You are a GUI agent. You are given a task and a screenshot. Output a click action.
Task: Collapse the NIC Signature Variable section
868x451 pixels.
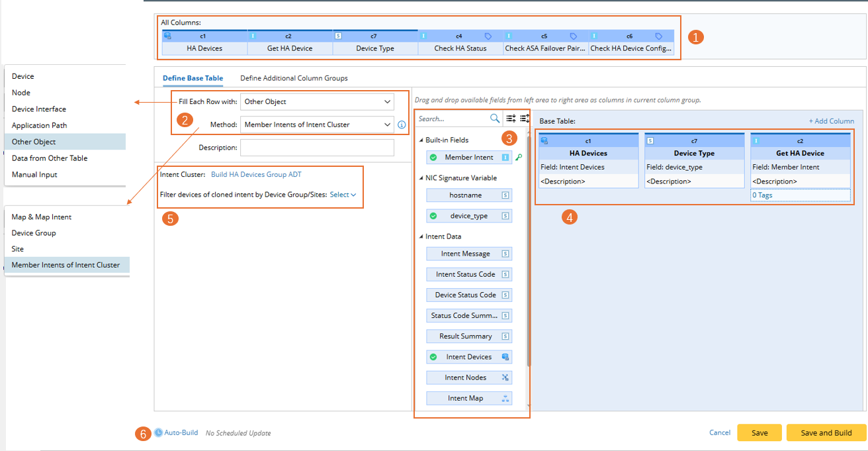click(x=421, y=178)
